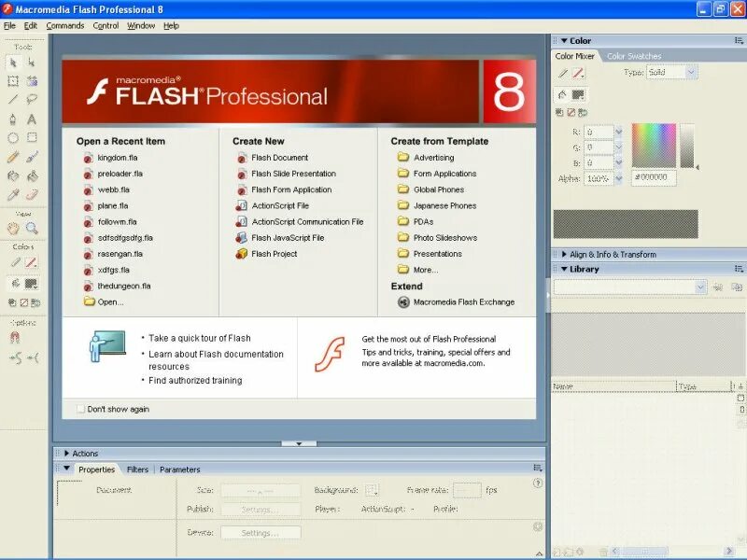This screenshot has height=560, width=747.
Task: Open the Window menu
Action: tap(141, 26)
